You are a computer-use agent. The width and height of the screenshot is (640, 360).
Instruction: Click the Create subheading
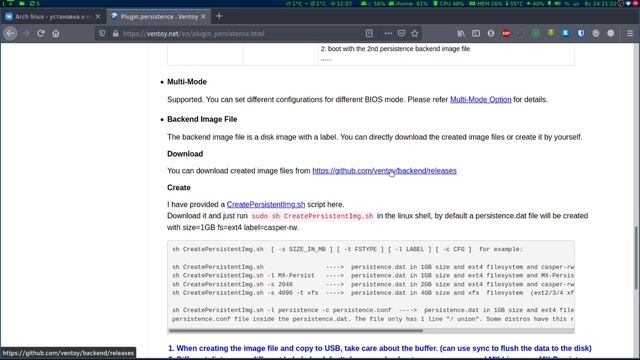tap(179, 188)
